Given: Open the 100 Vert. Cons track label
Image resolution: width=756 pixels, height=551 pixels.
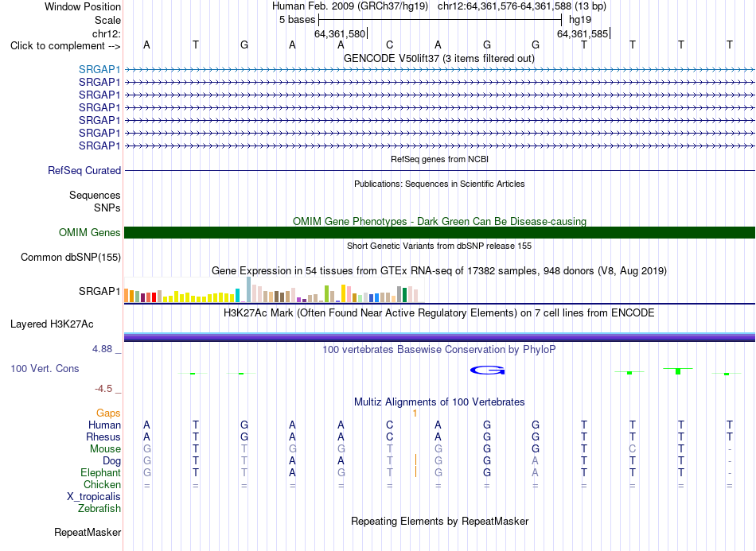Looking at the screenshot, I should click(45, 368).
